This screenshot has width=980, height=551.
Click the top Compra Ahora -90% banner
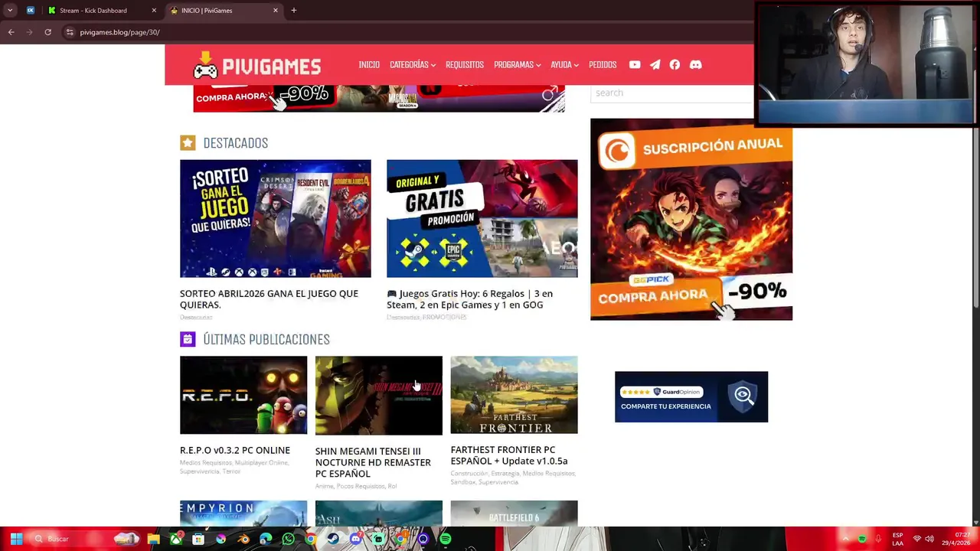tap(379, 99)
